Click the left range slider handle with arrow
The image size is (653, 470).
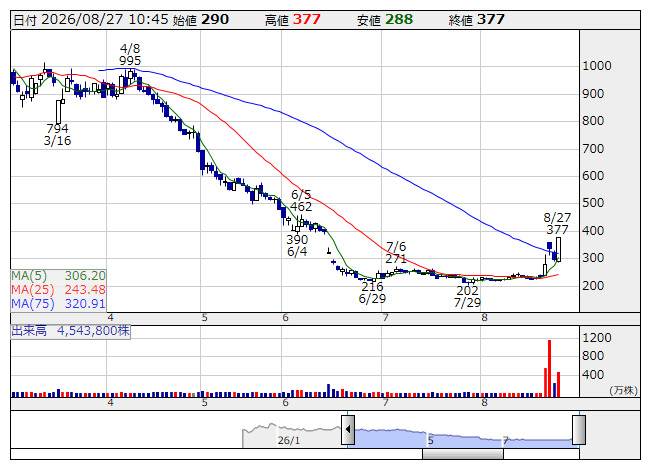[348, 430]
